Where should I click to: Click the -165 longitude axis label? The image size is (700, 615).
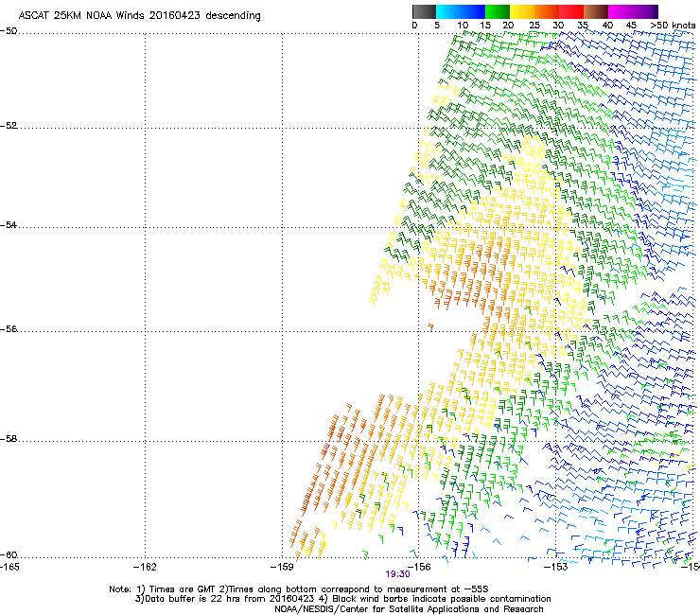[9, 567]
